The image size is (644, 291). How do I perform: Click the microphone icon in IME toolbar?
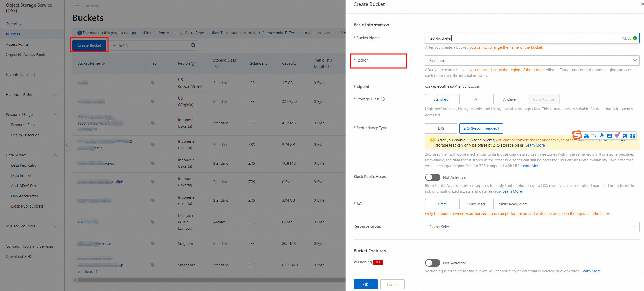click(602, 136)
